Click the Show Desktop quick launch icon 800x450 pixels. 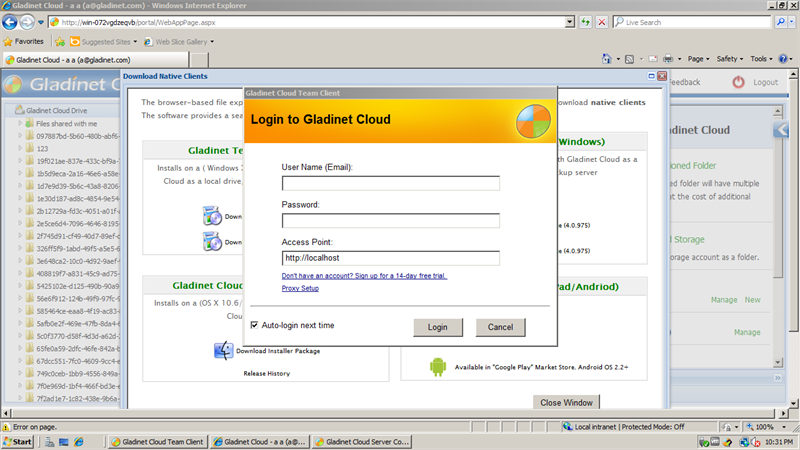[64, 442]
